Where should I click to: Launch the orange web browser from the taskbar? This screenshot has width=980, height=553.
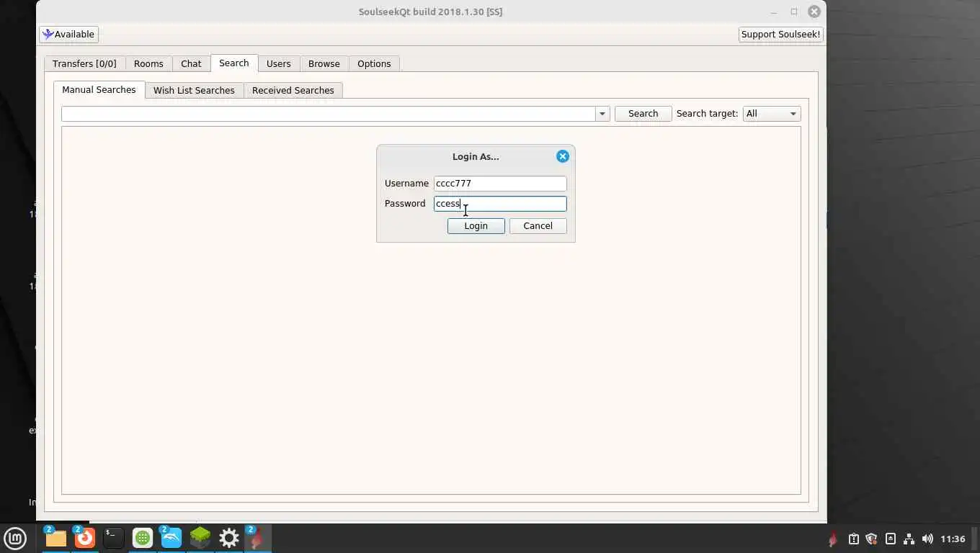[x=84, y=538]
